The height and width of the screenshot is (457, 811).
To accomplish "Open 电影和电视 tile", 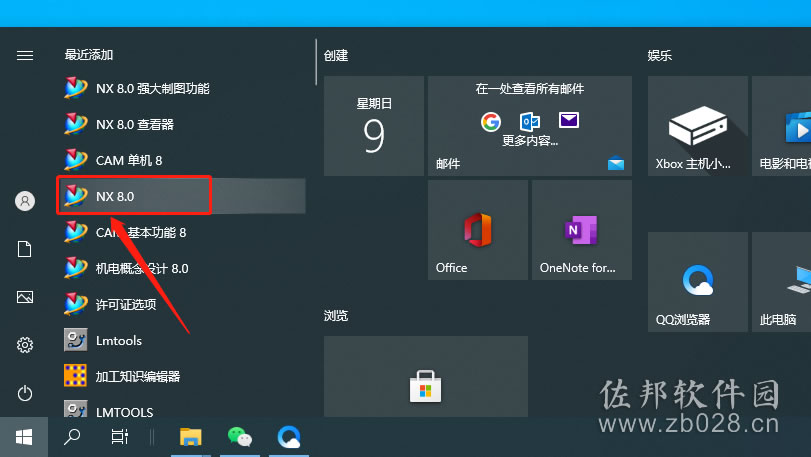I will click(x=782, y=126).
